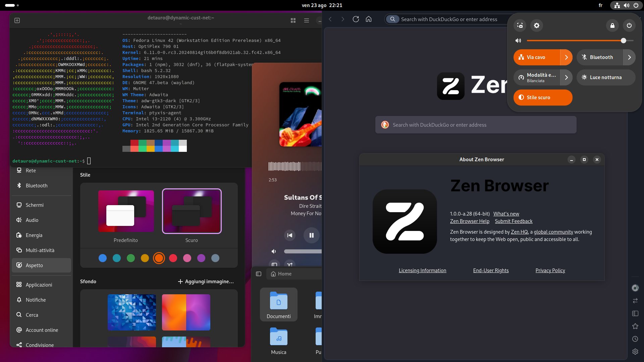The height and width of the screenshot is (362, 644).
Task: Mute system volume speaker icon
Action: point(518,41)
